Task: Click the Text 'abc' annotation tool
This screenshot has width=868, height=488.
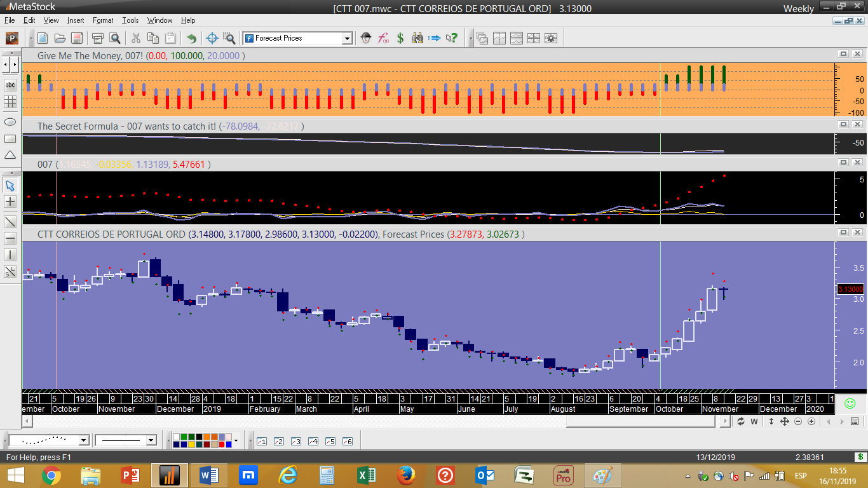Action: click(10, 85)
